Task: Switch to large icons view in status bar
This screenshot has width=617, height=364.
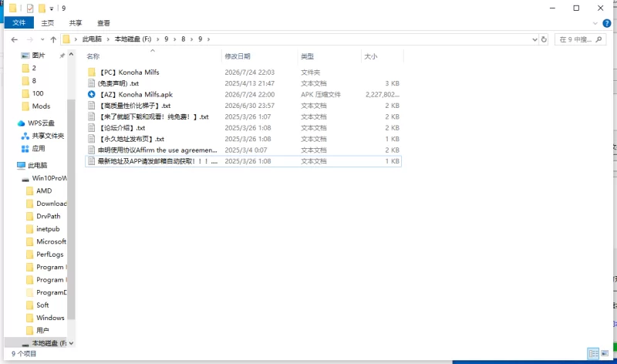Action: point(605,353)
